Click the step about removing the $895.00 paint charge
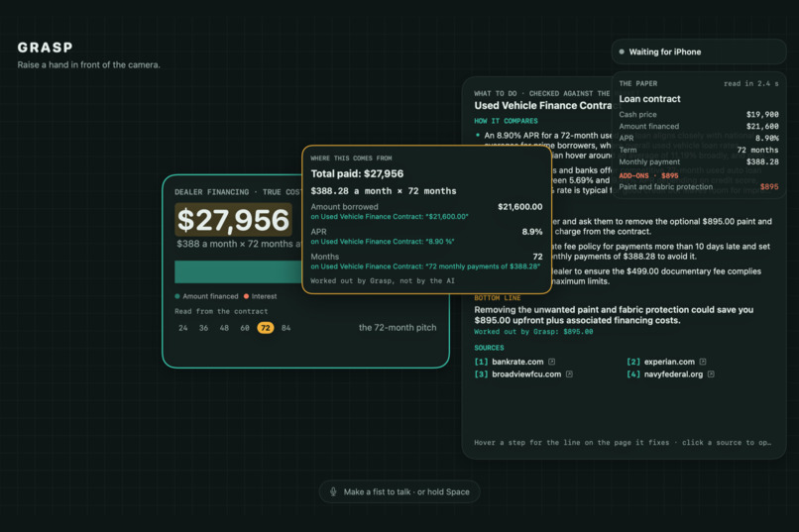Viewport: 799px width, 532px height. [x=662, y=227]
